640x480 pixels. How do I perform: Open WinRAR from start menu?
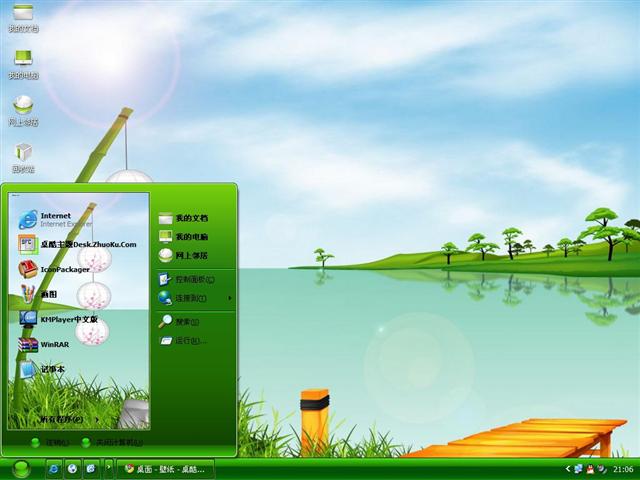click(x=44, y=344)
